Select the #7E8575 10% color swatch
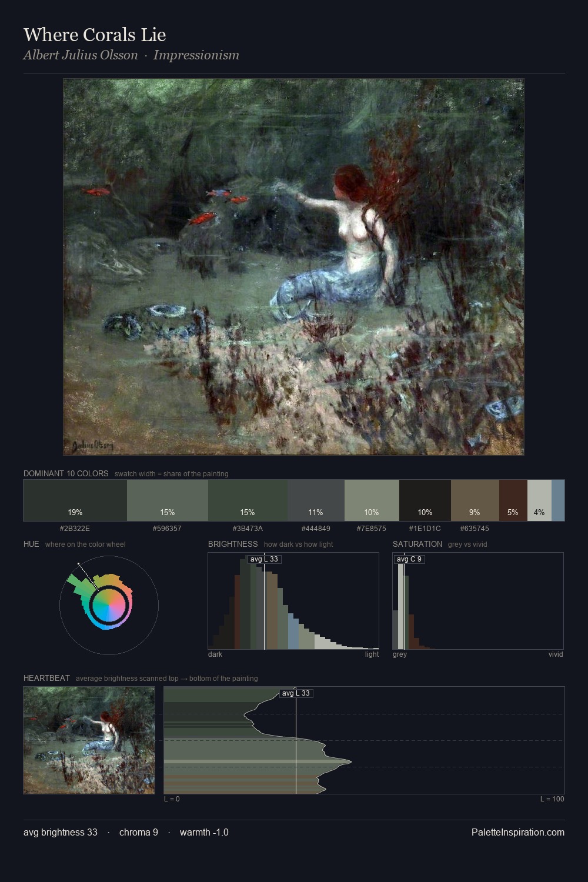The width and height of the screenshot is (588, 882). click(x=372, y=500)
